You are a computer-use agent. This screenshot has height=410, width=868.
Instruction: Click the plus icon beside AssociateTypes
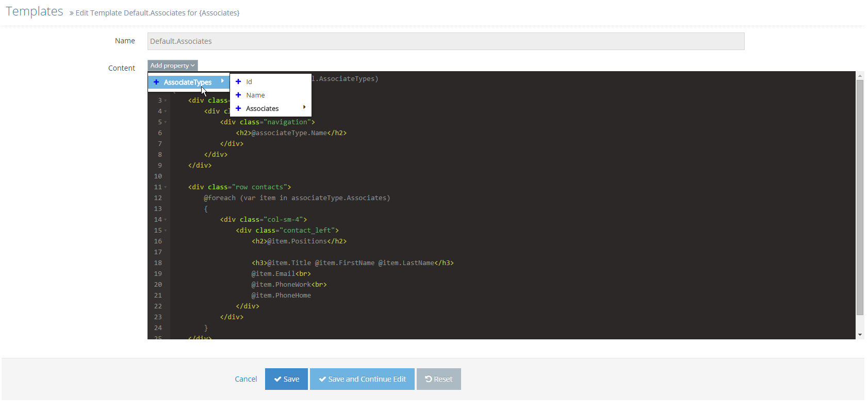(156, 82)
